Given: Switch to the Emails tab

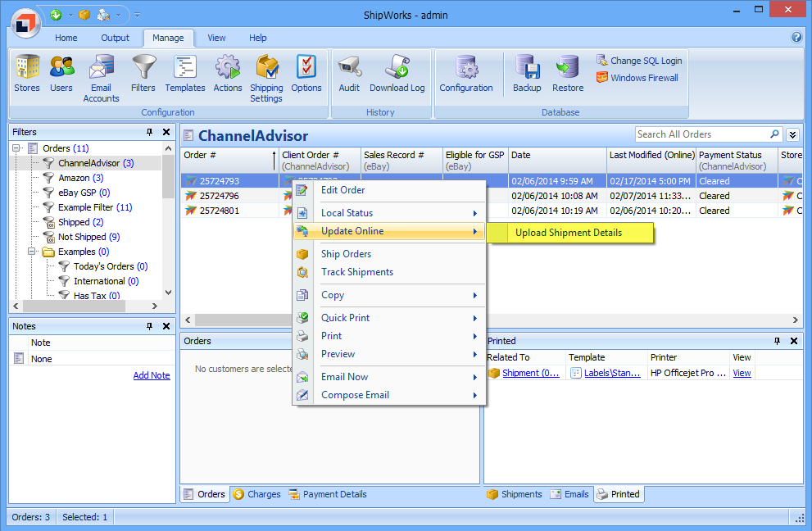Looking at the screenshot, I should (x=569, y=494).
